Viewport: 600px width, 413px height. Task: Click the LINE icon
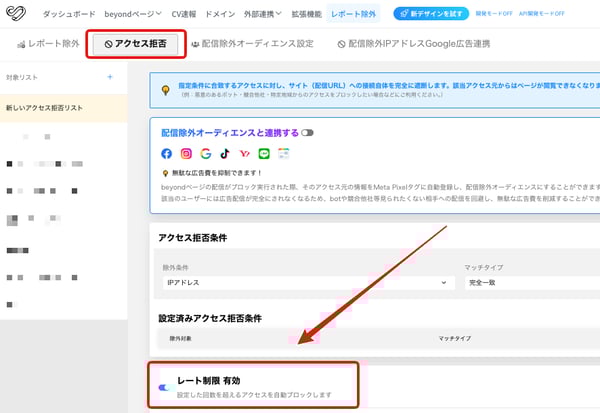click(264, 154)
